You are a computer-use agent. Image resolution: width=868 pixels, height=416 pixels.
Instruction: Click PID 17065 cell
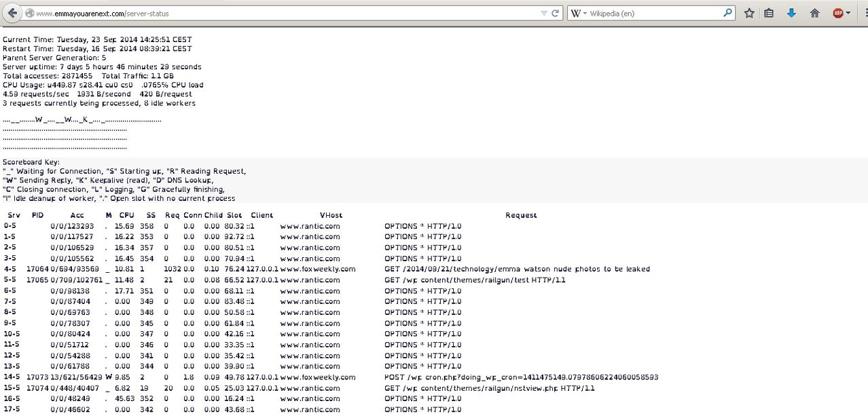[37, 280]
